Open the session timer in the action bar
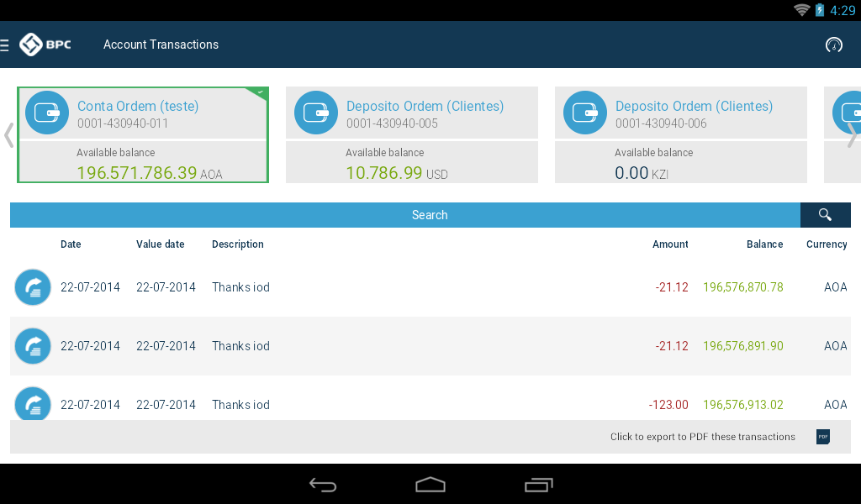Image resolution: width=861 pixels, height=504 pixels. (x=833, y=44)
